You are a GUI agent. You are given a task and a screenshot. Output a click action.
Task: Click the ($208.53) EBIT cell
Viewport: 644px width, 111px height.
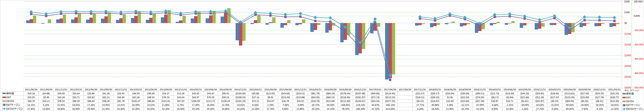tap(241, 97)
